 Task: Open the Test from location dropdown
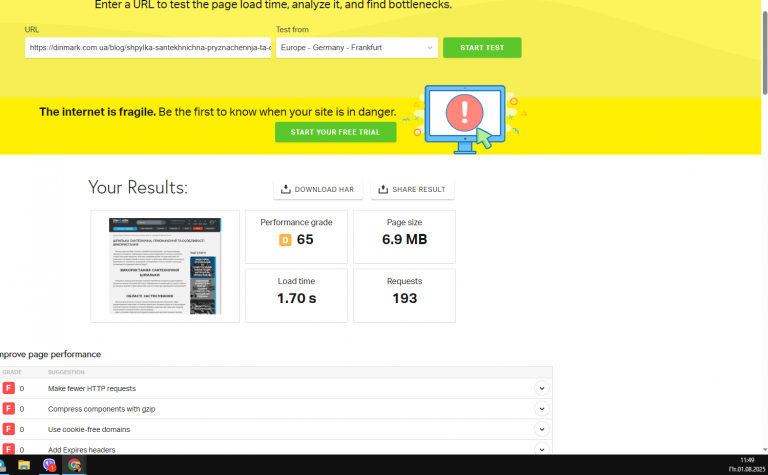point(357,48)
